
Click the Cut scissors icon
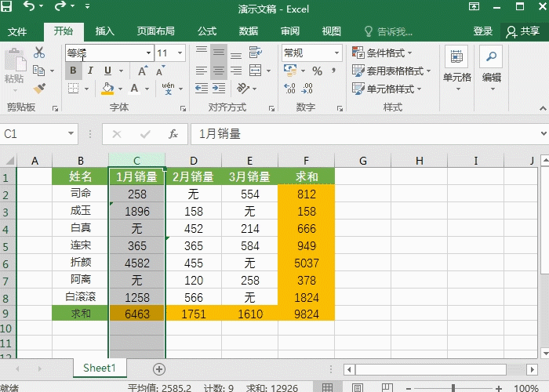tap(39, 53)
